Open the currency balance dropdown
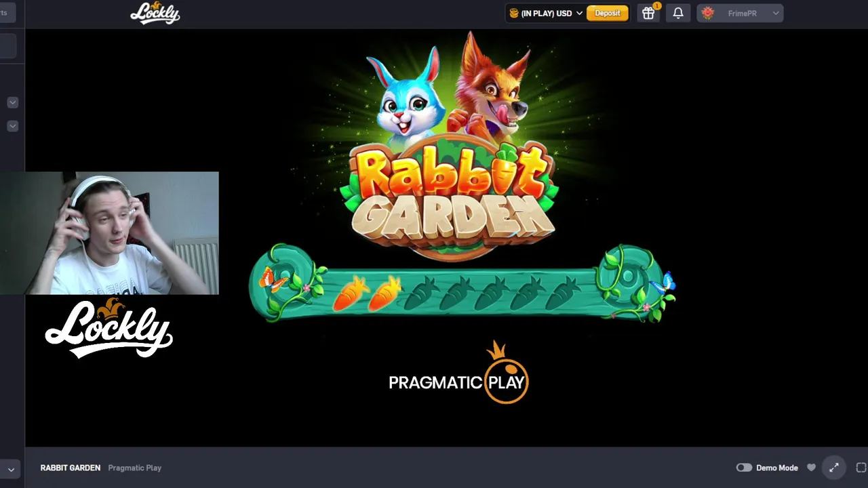Viewport: 868px width, 488px height. [546, 14]
